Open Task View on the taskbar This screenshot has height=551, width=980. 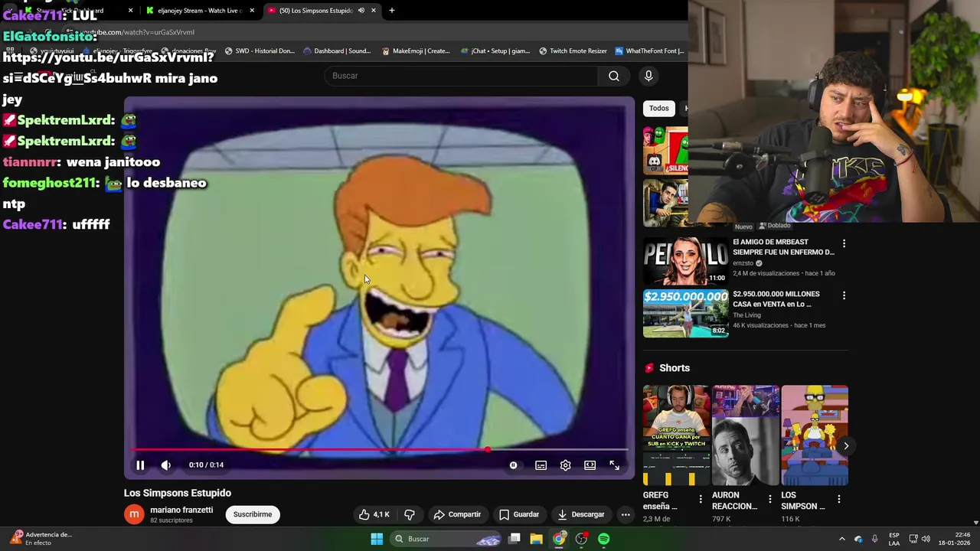pos(514,539)
